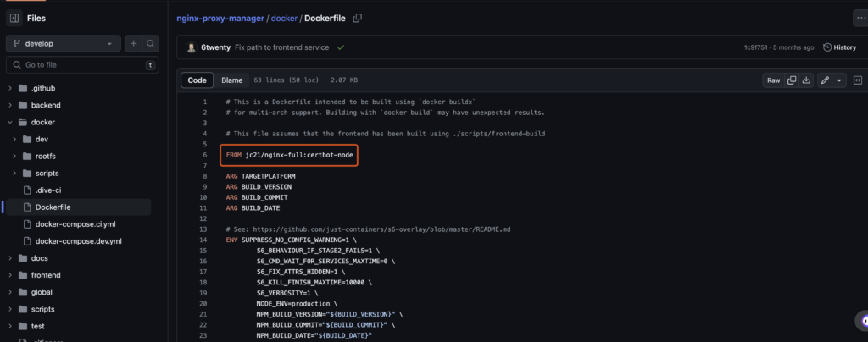Open the .dive-ci file

48,190
